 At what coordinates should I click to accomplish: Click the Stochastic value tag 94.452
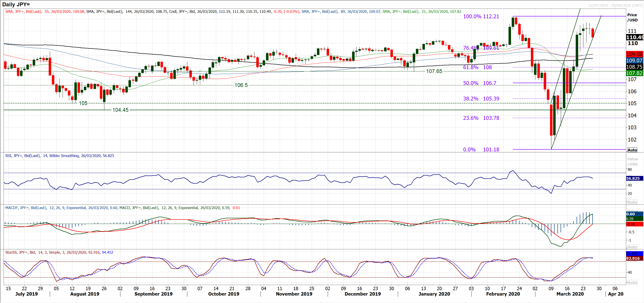(x=635, y=253)
